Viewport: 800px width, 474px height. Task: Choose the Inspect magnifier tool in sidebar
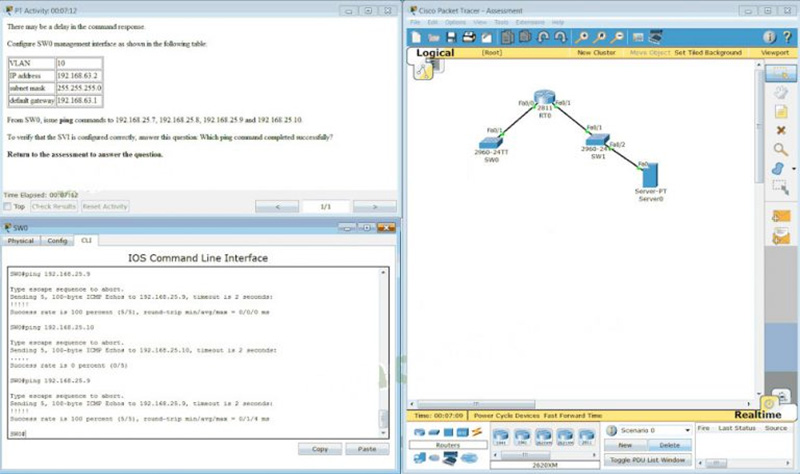(x=781, y=149)
